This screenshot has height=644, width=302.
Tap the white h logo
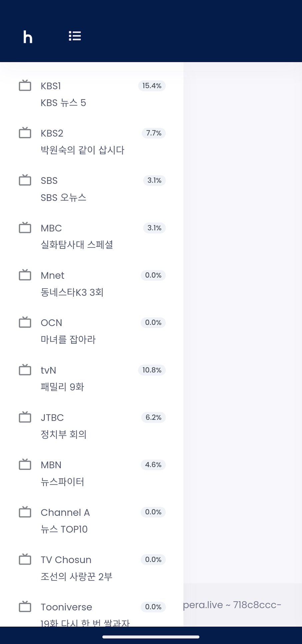(x=28, y=37)
